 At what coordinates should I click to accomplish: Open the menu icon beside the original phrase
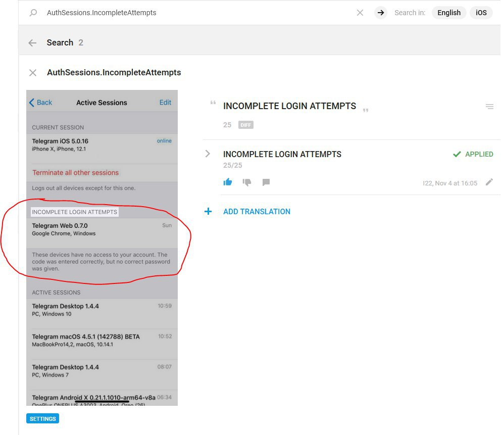coord(489,107)
